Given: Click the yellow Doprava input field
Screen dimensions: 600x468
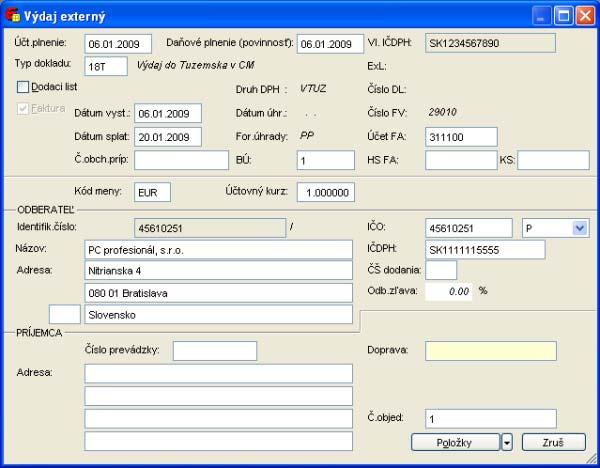Looking at the screenshot, I should click(491, 351).
